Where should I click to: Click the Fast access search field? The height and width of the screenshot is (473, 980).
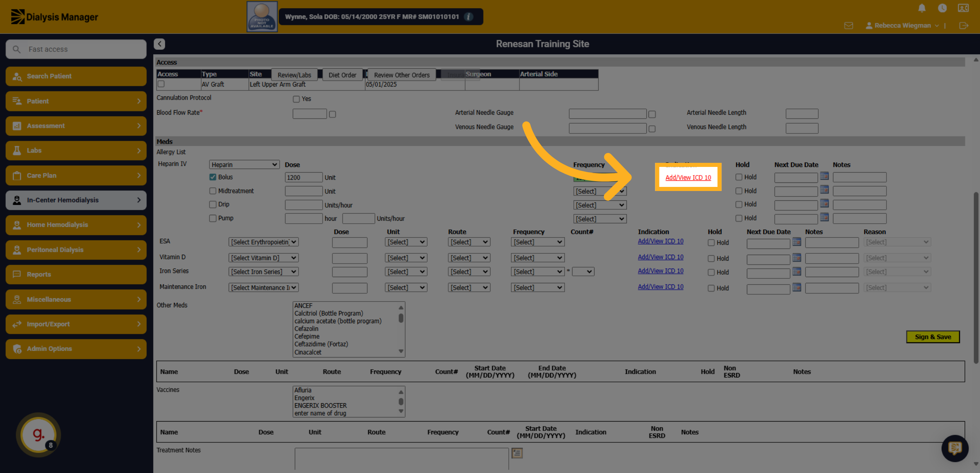(x=76, y=49)
